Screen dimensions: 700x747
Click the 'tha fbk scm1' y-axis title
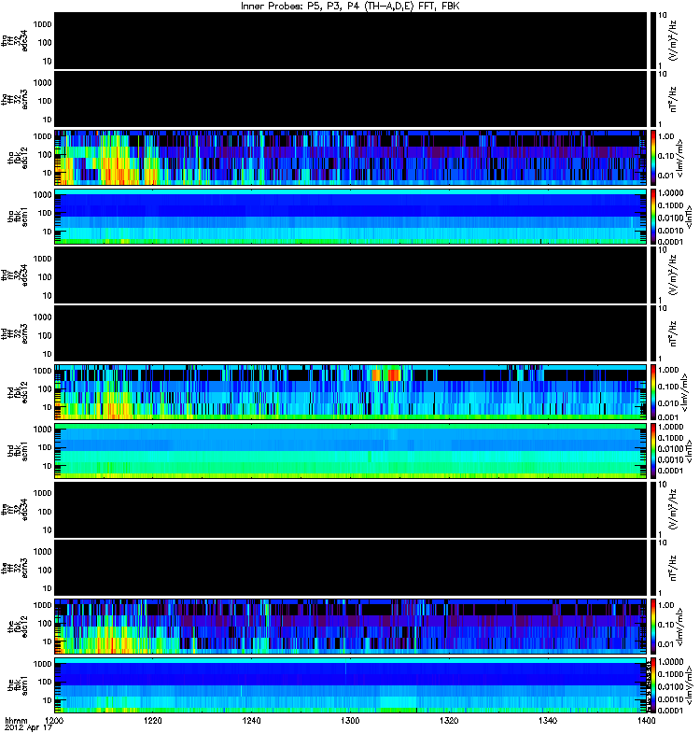[x=18, y=217]
